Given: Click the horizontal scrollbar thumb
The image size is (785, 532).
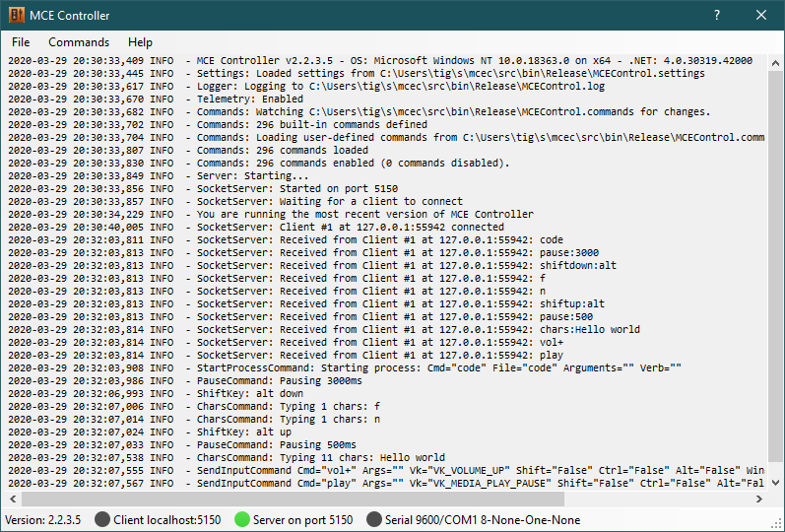Looking at the screenshot, I should coord(293,499).
